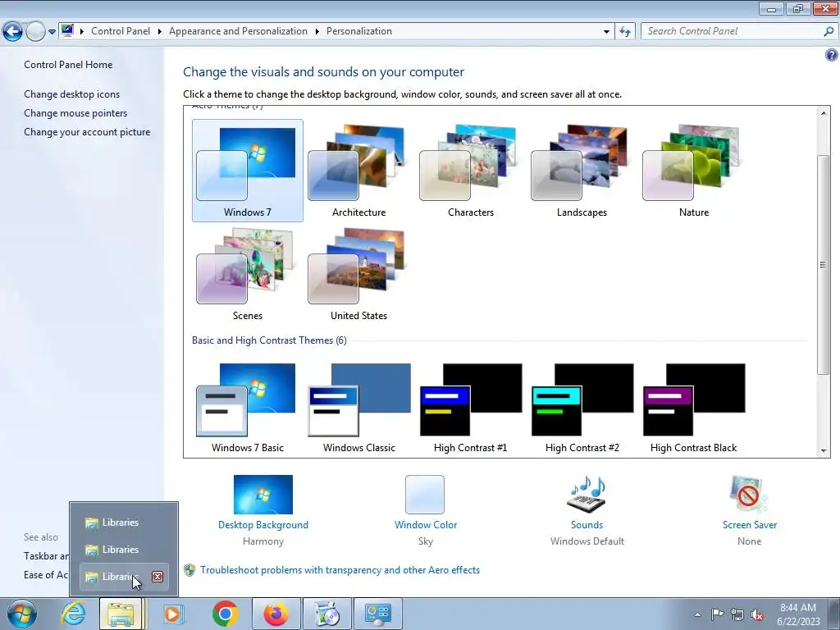Apply the Nature theme
This screenshot has width=840, height=630.
694,171
